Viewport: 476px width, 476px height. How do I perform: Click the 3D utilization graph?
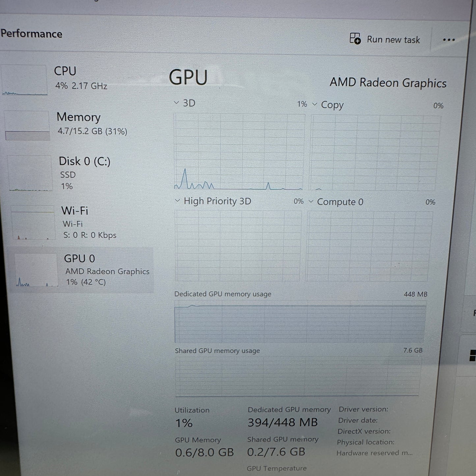coord(239,152)
